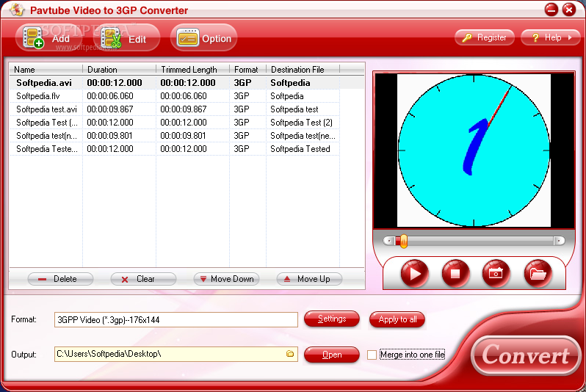Viewport: 586px width, 392px height.
Task: Minimize the converter window
Action: 551,10
